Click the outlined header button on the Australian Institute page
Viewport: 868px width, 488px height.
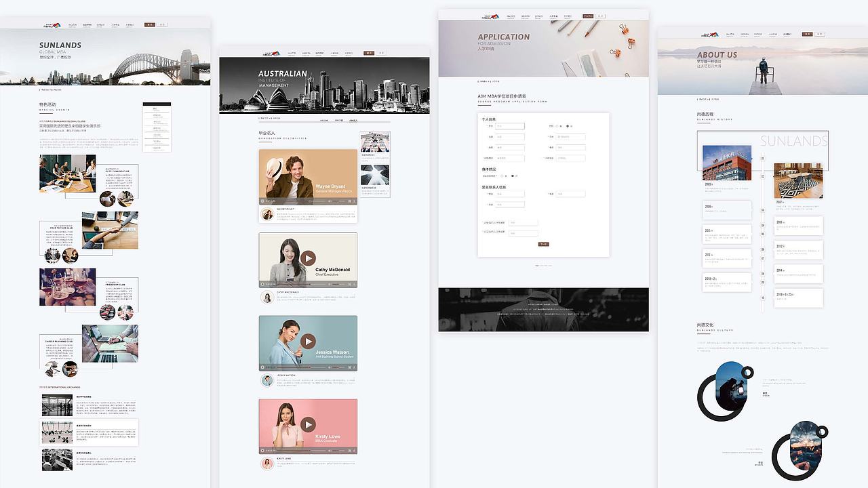(380, 53)
